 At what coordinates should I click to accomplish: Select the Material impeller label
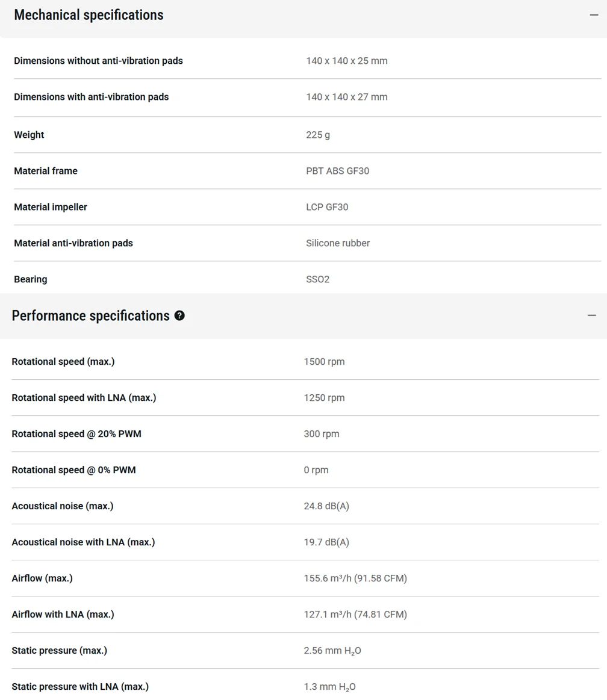[51, 207]
